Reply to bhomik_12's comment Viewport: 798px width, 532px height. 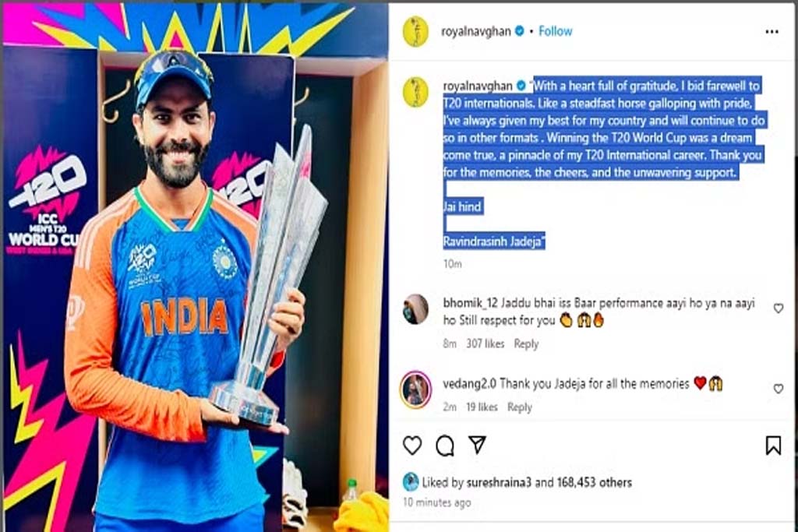(526, 344)
